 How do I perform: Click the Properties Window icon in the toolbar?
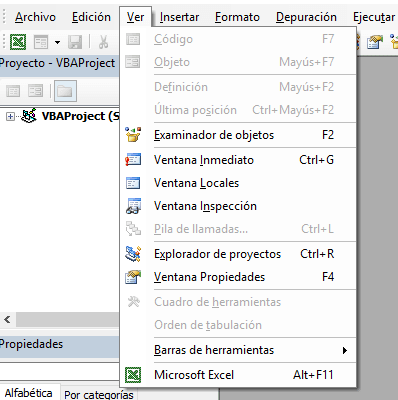[375, 42]
